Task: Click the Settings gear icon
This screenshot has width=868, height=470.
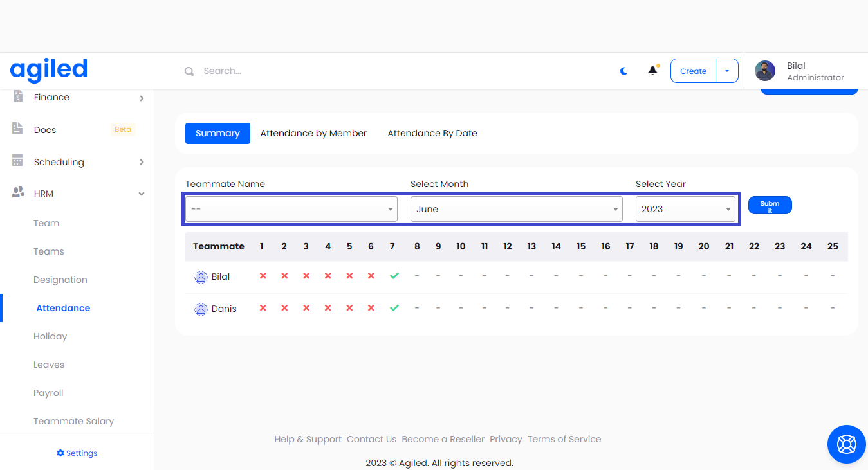Action: tap(60, 453)
